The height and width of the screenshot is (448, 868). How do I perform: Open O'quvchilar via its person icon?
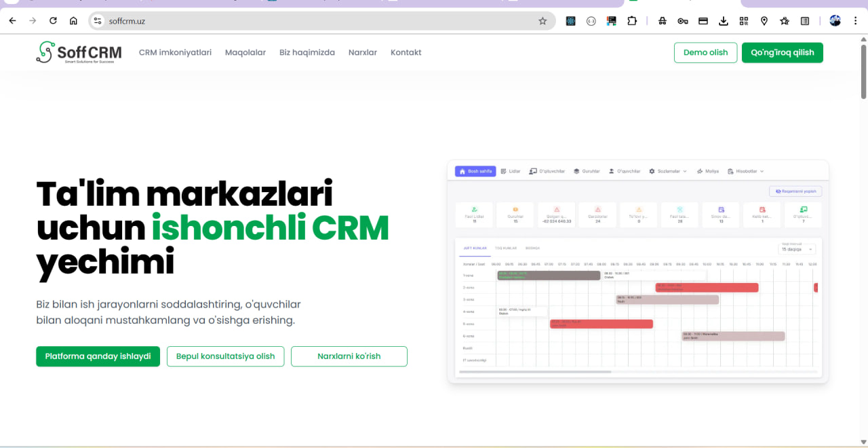pyautogui.click(x=610, y=172)
